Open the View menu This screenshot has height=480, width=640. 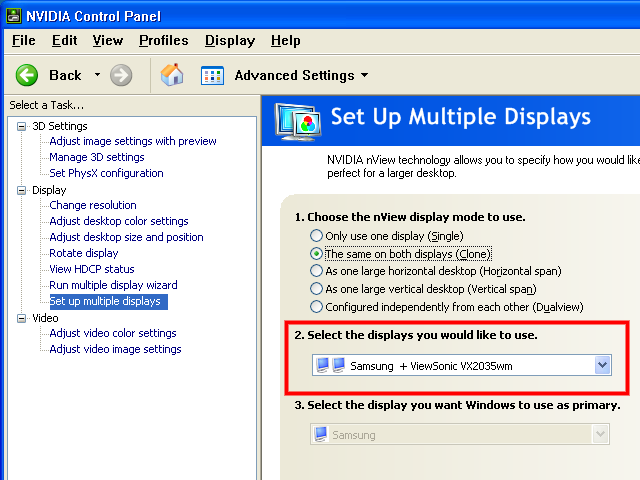click(x=108, y=40)
